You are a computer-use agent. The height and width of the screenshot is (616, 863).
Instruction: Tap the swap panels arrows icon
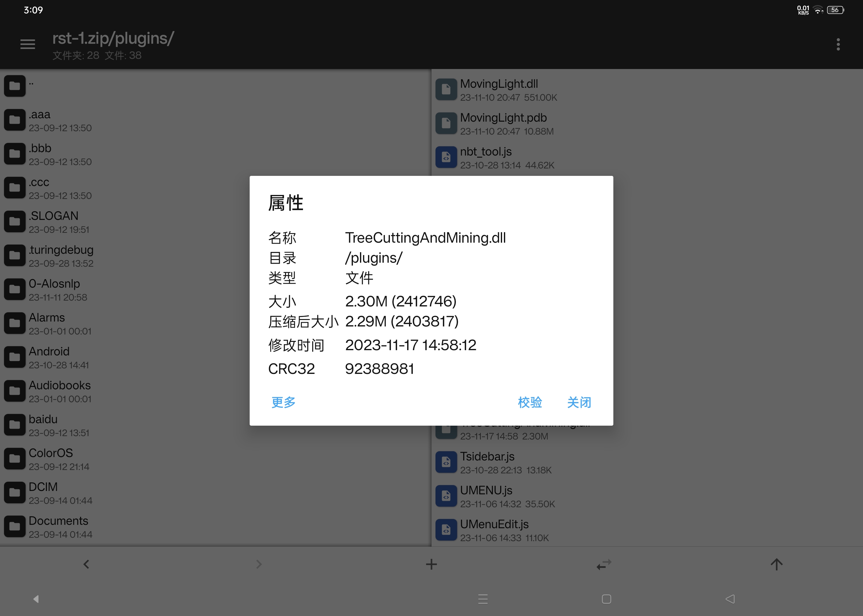604,565
